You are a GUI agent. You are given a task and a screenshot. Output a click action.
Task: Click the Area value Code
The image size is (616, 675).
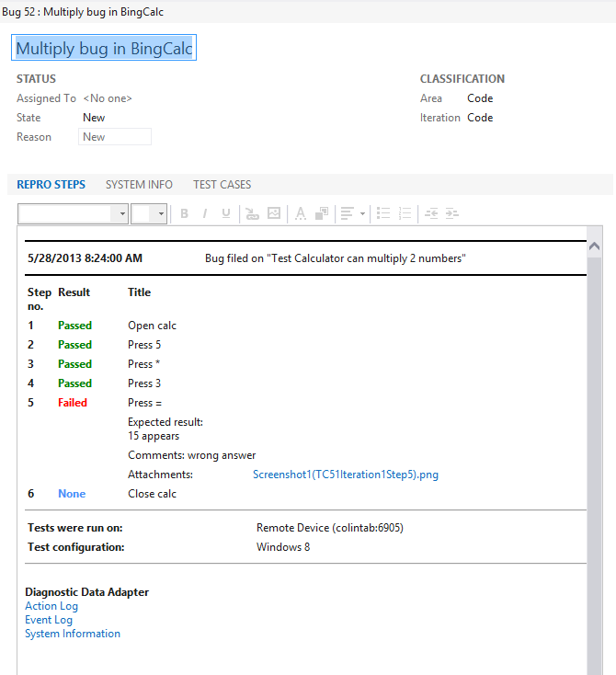[x=480, y=98]
